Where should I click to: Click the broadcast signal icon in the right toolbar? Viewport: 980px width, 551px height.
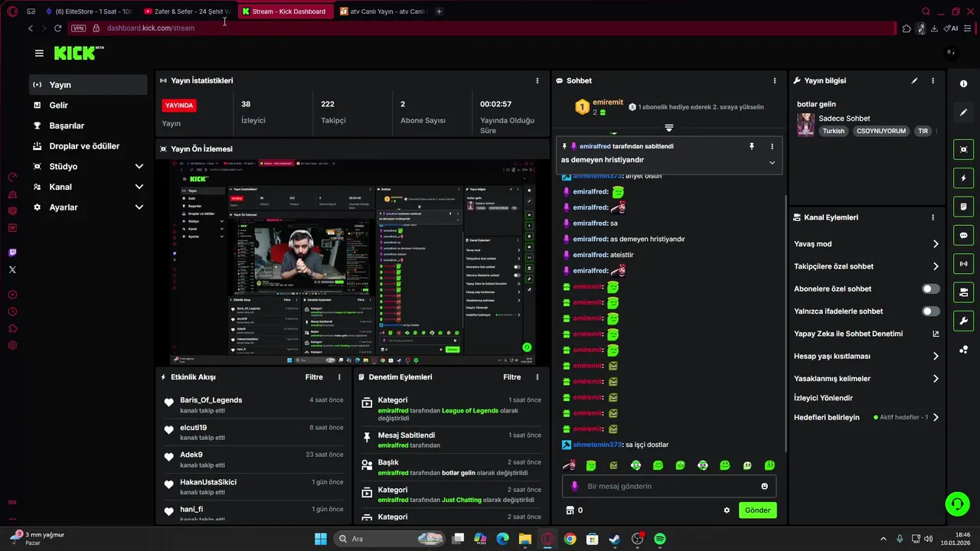pos(963,264)
